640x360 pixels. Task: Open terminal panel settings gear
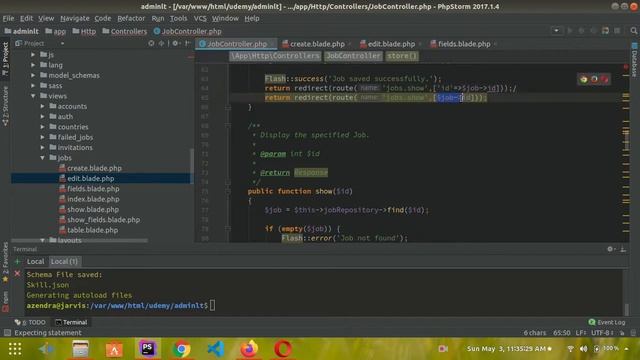[x=610, y=249]
